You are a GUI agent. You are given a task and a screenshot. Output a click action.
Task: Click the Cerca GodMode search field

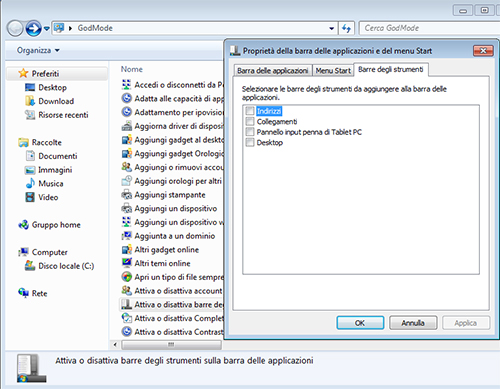tap(430, 28)
